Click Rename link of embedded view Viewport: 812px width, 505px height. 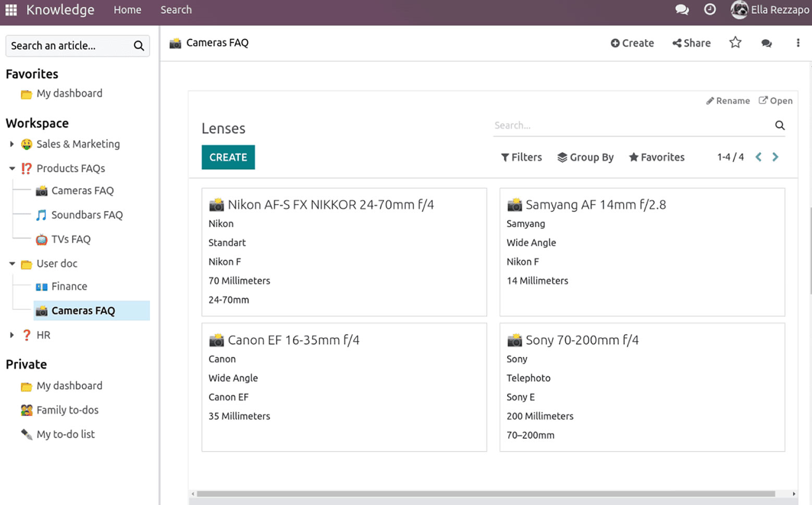point(728,101)
